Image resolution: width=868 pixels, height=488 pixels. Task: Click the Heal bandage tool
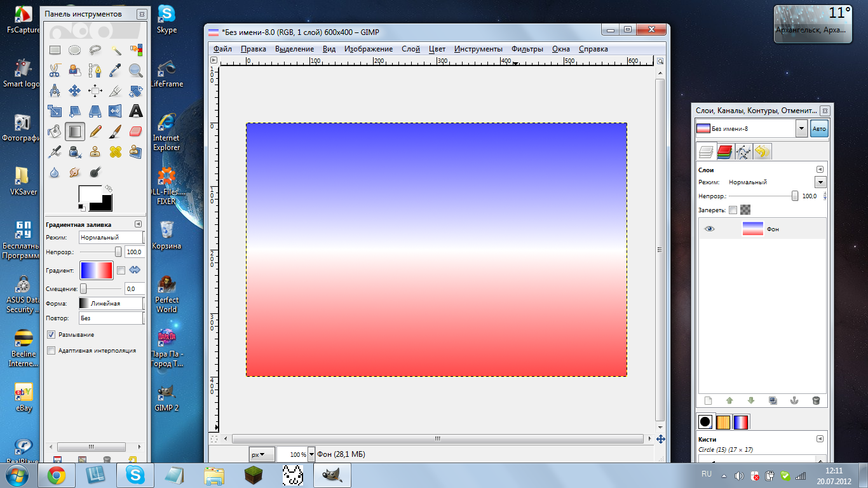pos(116,152)
